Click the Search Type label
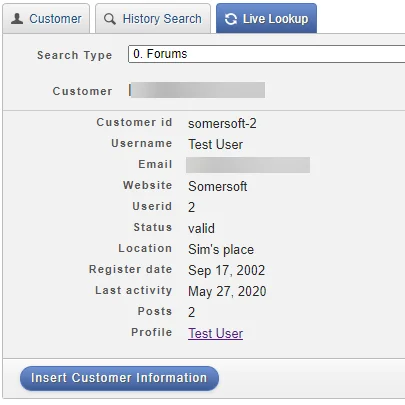The width and height of the screenshot is (405, 405). [x=75, y=55]
